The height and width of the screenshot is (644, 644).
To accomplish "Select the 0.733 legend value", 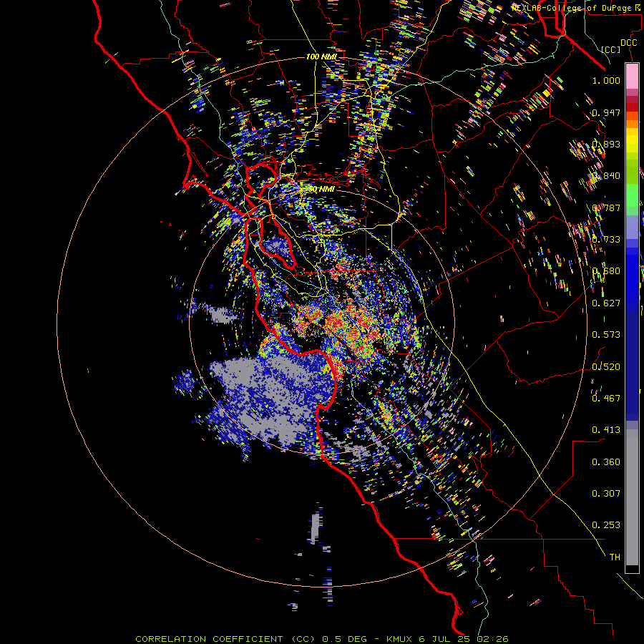I will click(606, 240).
